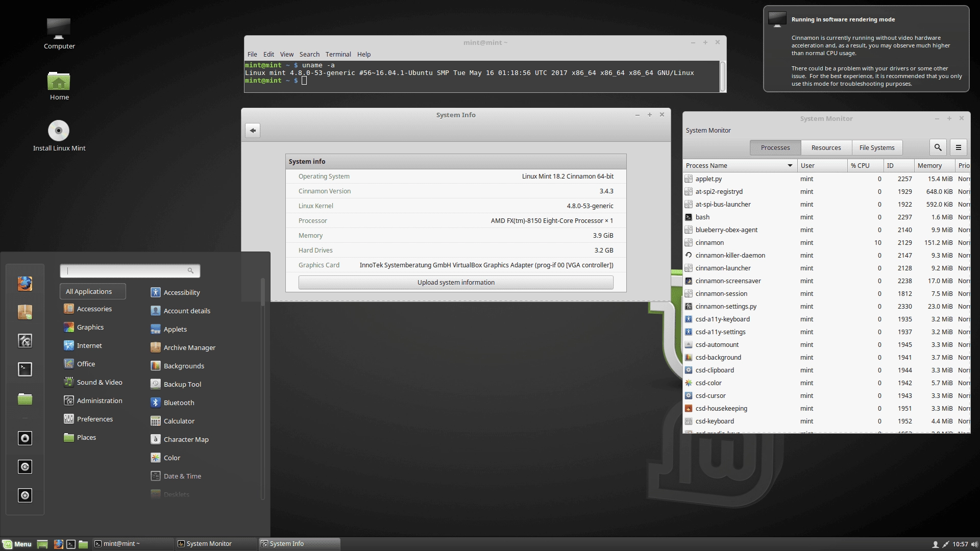The width and height of the screenshot is (980, 551).
Task: Select the Processes tab
Action: click(x=775, y=147)
